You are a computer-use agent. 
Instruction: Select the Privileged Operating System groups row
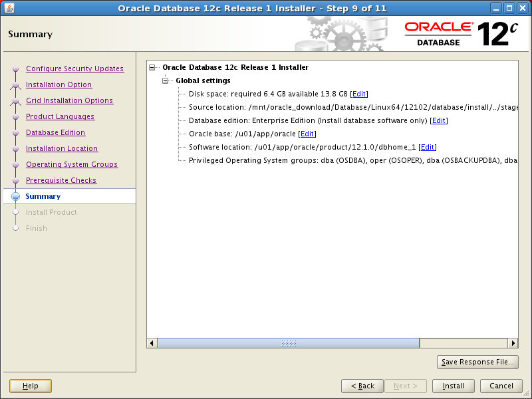[x=353, y=160]
